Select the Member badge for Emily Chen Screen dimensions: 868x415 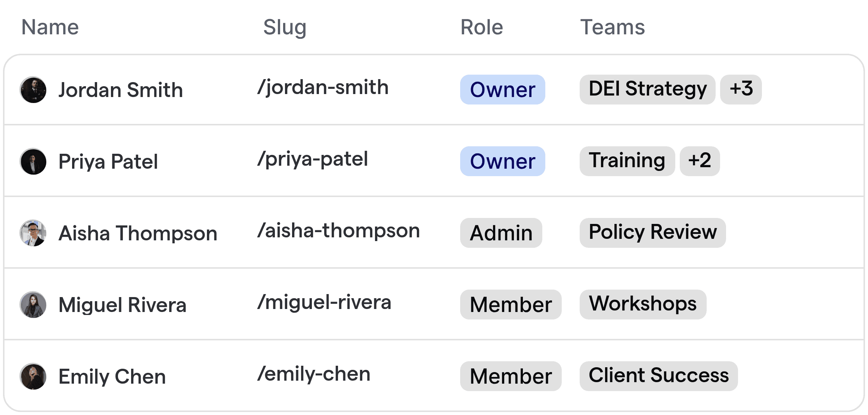[511, 376]
